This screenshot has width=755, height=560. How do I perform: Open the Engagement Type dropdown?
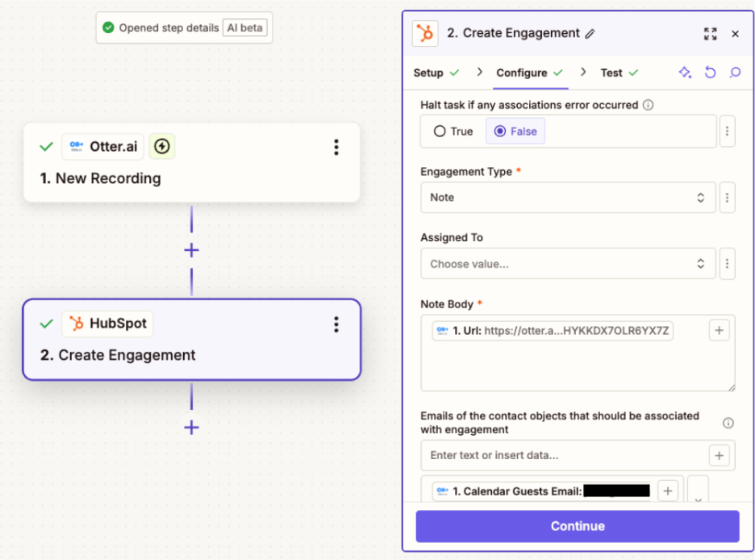[x=568, y=198]
